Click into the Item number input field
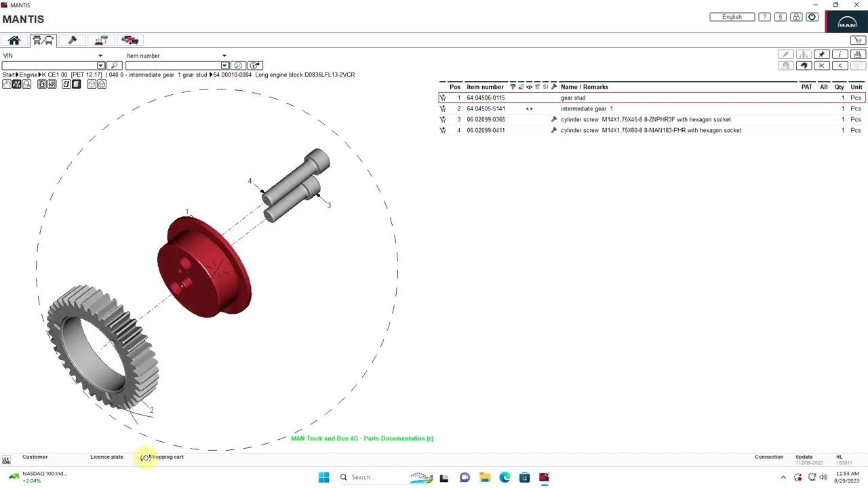 (x=174, y=66)
